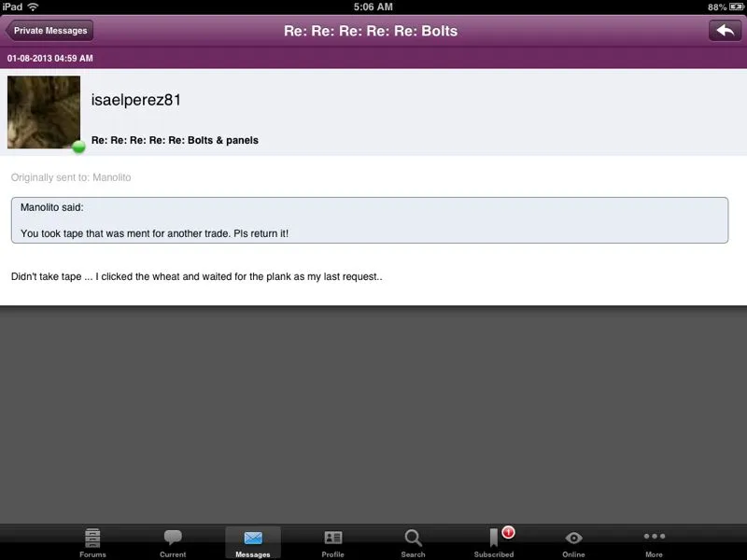
Task: Switch to the Current conversations tab
Action: pos(173,541)
